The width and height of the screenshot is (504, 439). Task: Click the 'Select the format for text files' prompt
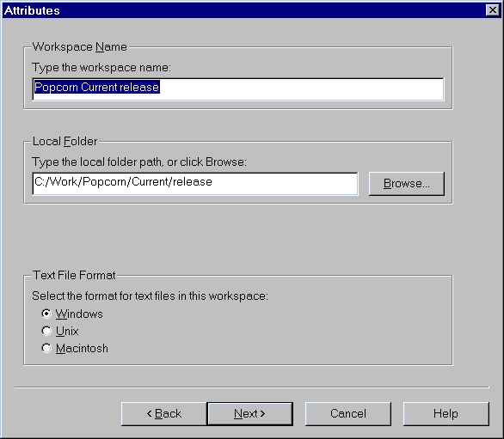coord(150,296)
